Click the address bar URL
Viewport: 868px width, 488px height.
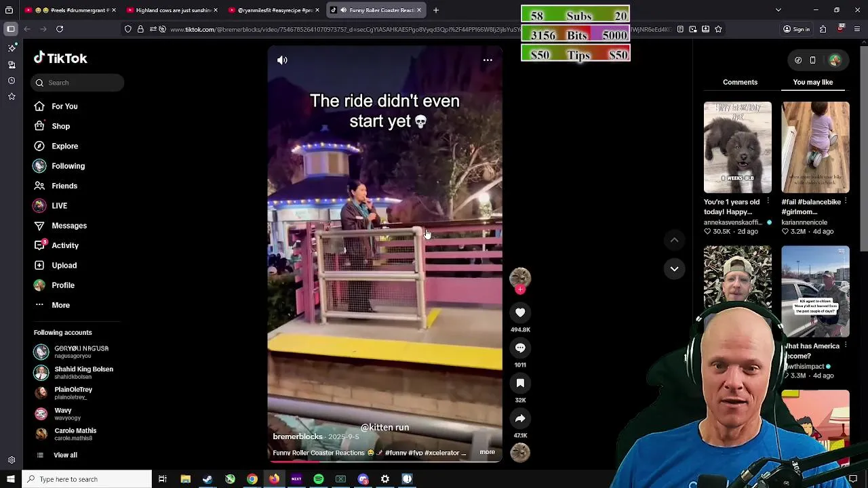point(420,29)
